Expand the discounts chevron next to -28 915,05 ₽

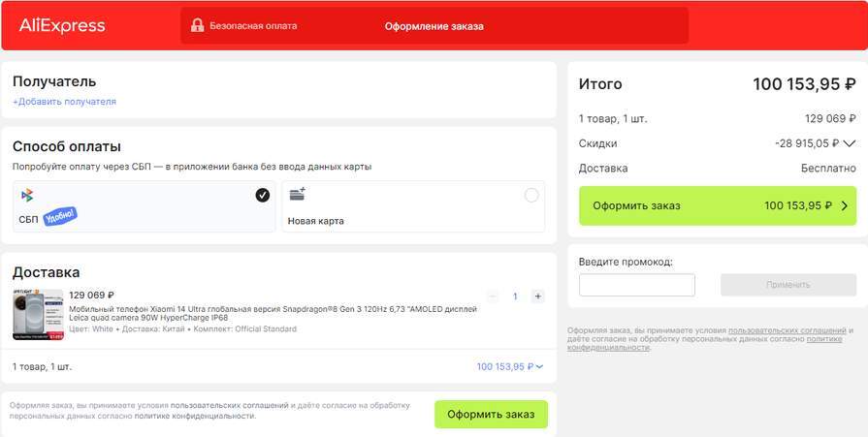850,143
